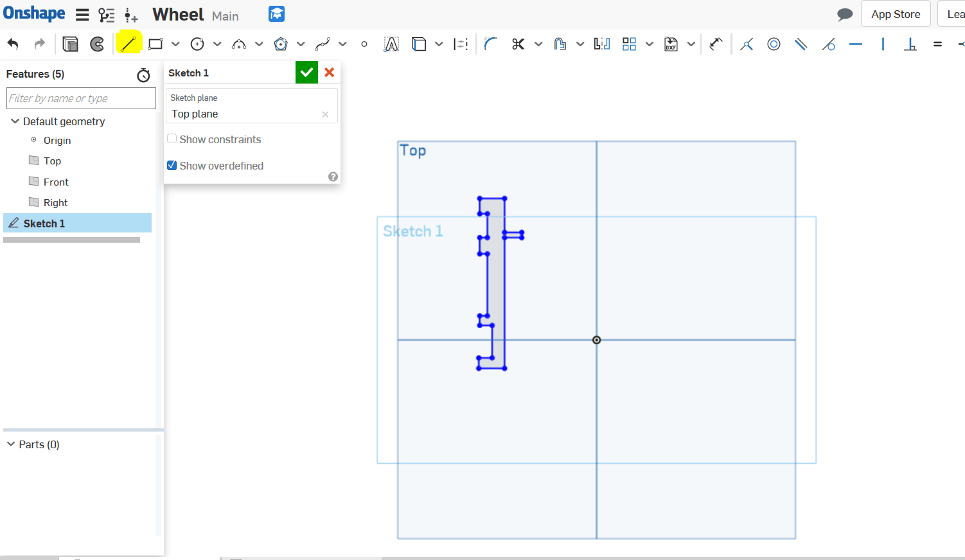This screenshot has width=965, height=560.
Task: Select the Inscribed polygon tool
Action: tap(281, 44)
